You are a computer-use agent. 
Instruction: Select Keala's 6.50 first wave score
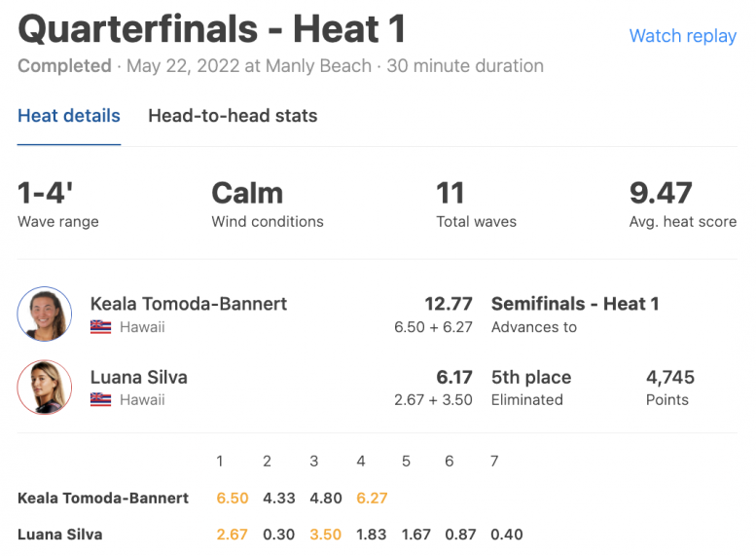tap(233, 498)
